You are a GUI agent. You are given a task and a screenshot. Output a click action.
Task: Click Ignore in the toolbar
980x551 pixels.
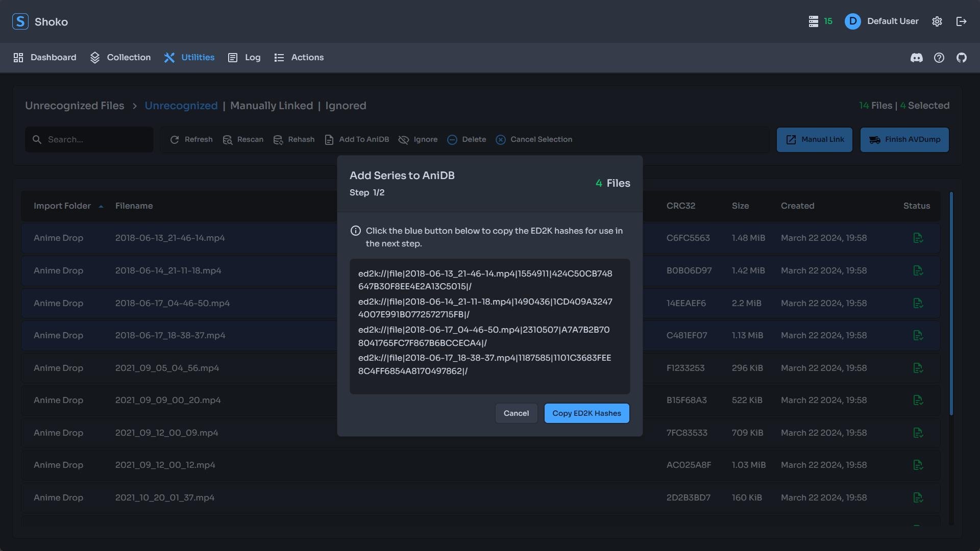pyautogui.click(x=418, y=140)
